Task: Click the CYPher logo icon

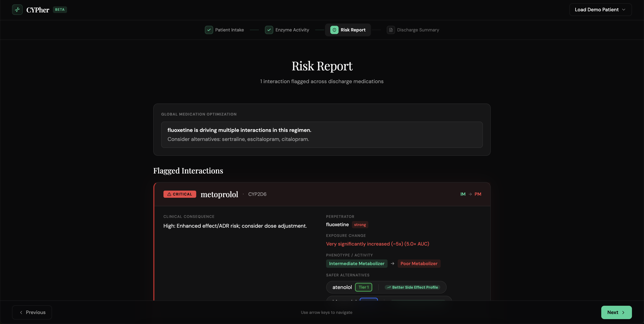Action: point(17,10)
